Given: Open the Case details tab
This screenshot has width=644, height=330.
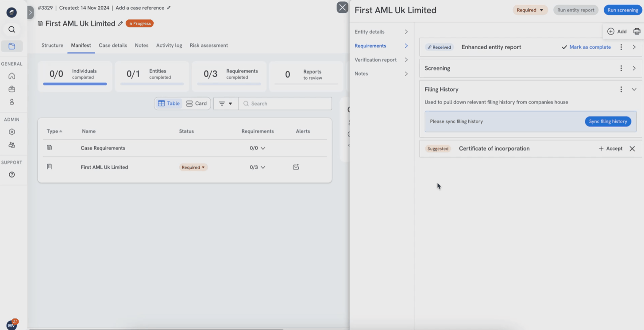Looking at the screenshot, I should click(113, 45).
